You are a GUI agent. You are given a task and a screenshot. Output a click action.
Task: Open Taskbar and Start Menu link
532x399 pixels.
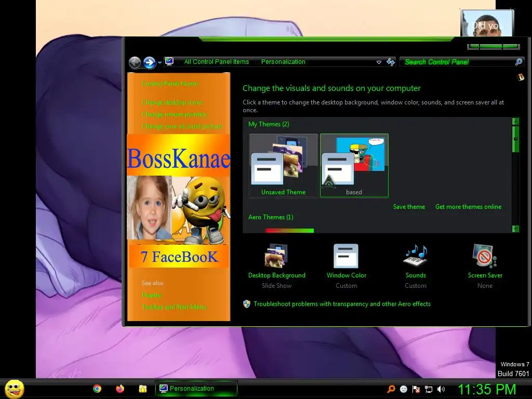point(175,307)
